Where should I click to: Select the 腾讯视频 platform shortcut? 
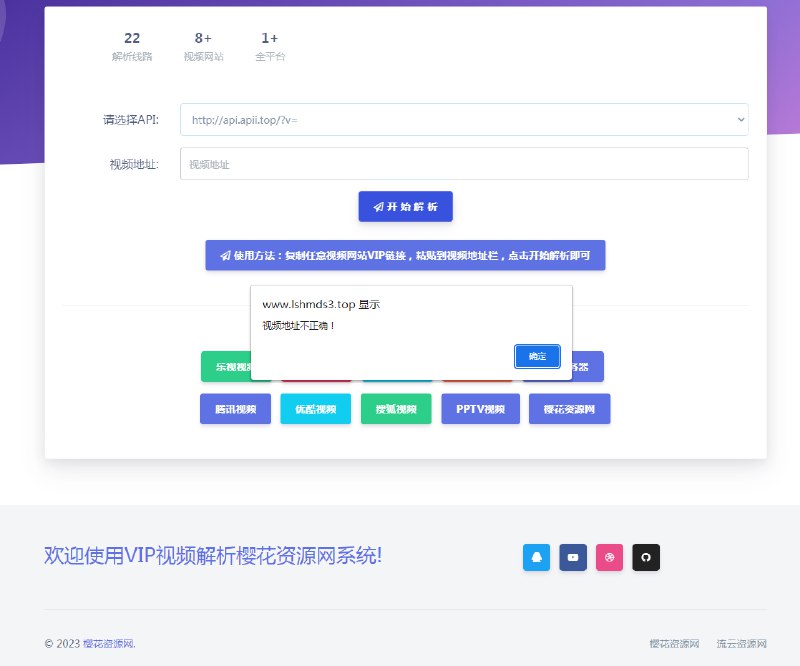tap(234, 409)
